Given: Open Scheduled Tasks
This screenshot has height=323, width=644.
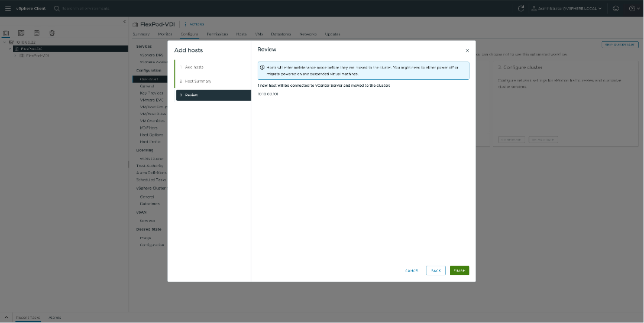Looking at the screenshot, I should (151, 180).
